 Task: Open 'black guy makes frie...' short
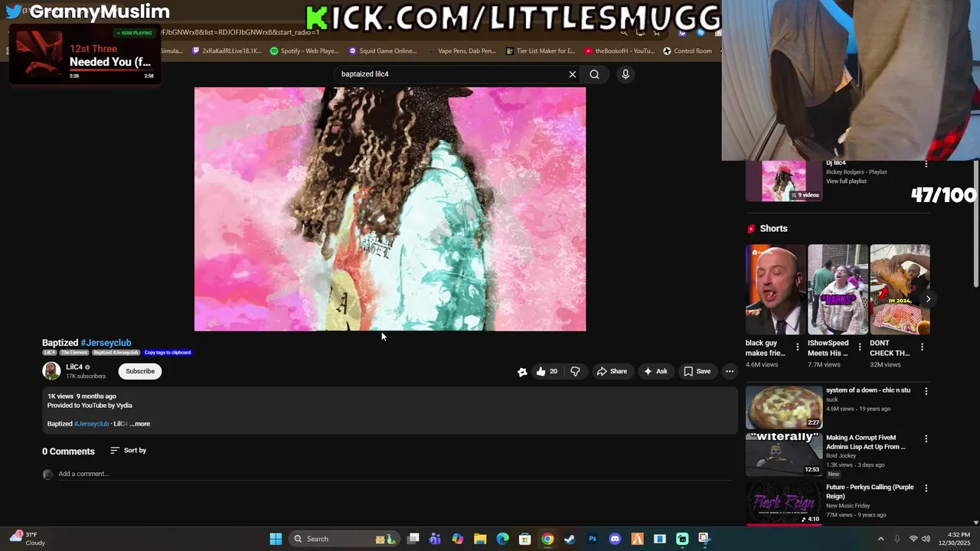pyautogui.click(x=776, y=289)
